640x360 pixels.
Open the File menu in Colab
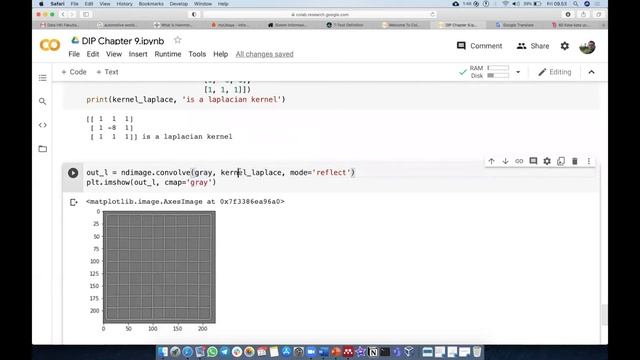(x=74, y=54)
